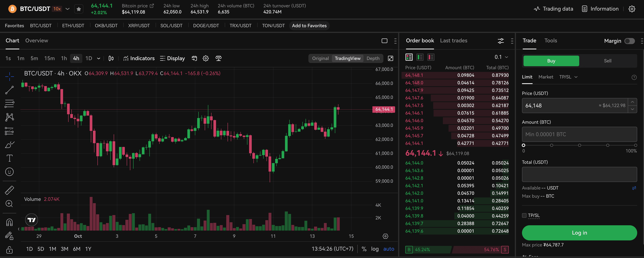Switch to the Overview tab
This screenshot has width=644, height=258.
[36, 41]
